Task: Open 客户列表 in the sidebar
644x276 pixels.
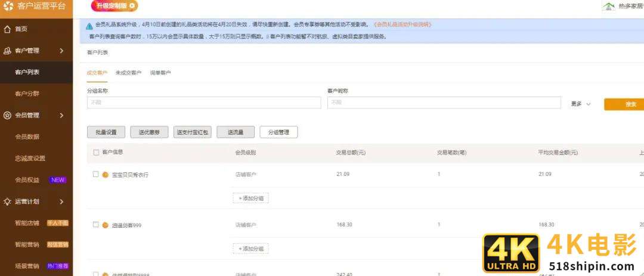Action: click(27, 72)
